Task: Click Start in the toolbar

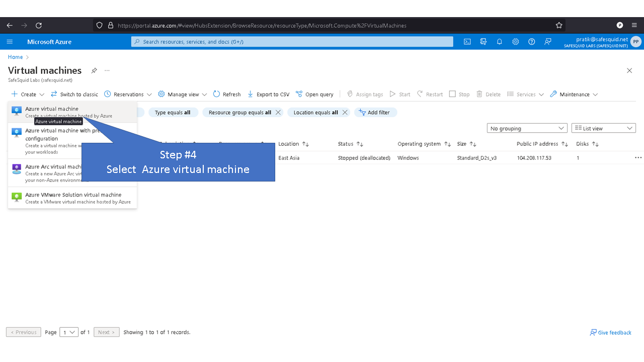Action: point(400,94)
